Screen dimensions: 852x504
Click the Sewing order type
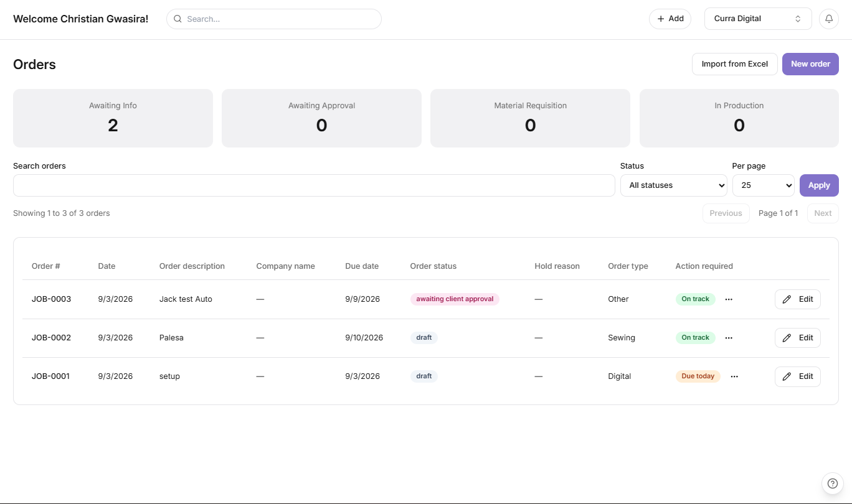622,338
